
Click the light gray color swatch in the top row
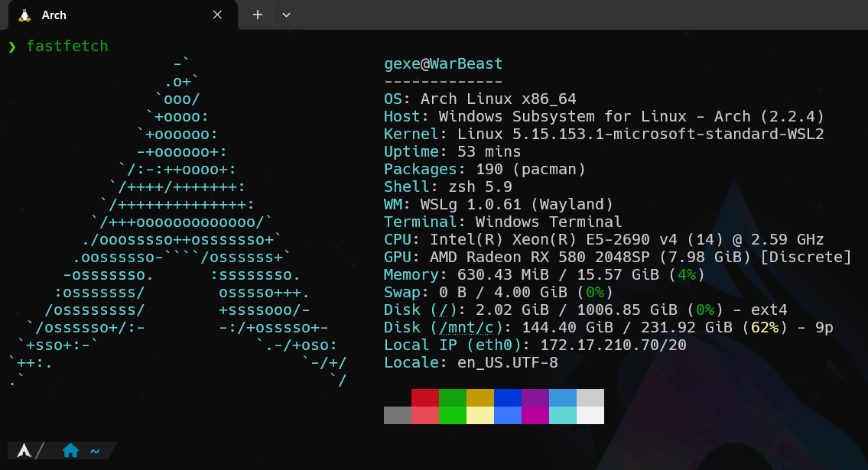[x=590, y=397]
